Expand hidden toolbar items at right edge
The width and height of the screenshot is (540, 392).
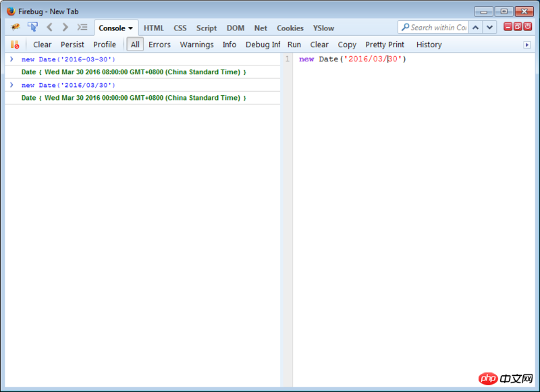tap(527, 45)
